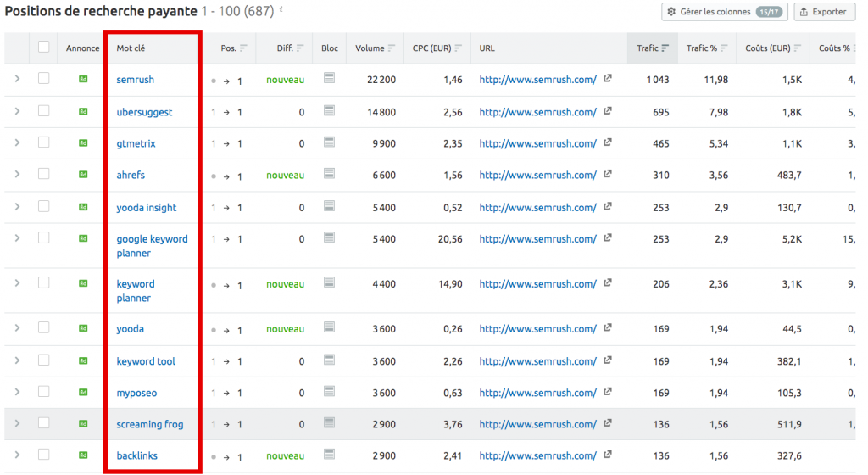Screen dimensions: 868x475
Task: Tick the checkbox for gtmetrix row
Action: pyautogui.click(x=44, y=142)
